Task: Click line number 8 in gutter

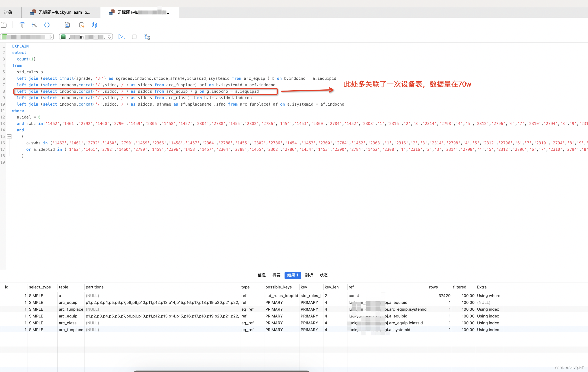Action: pyautogui.click(x=4, y=91)
